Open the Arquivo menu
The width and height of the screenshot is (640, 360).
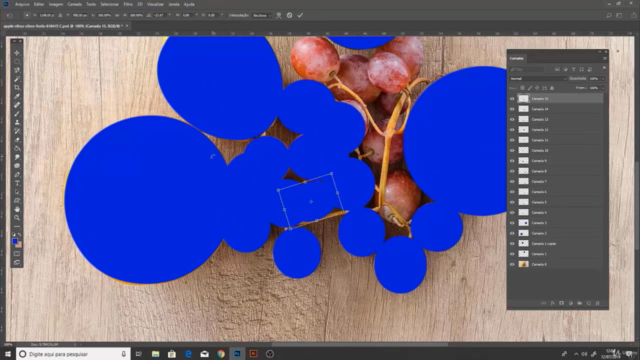tap(22, 4)
